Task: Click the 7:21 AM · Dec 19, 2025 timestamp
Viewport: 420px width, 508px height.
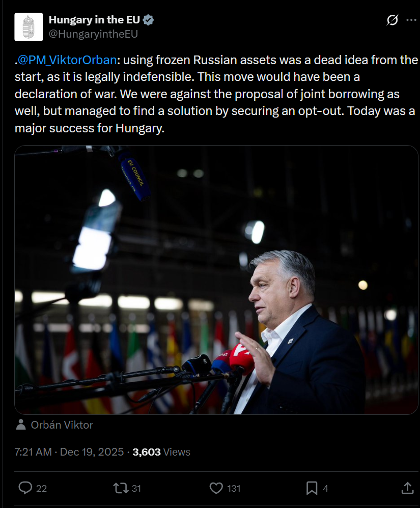Action: click(x=69, y=452)
